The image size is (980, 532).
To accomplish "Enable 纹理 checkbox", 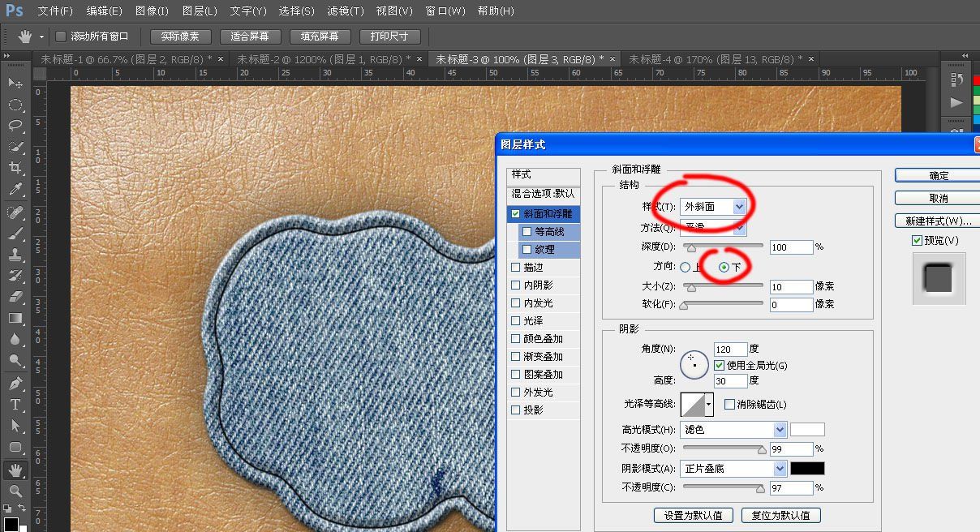I will (x=527, y=250).
